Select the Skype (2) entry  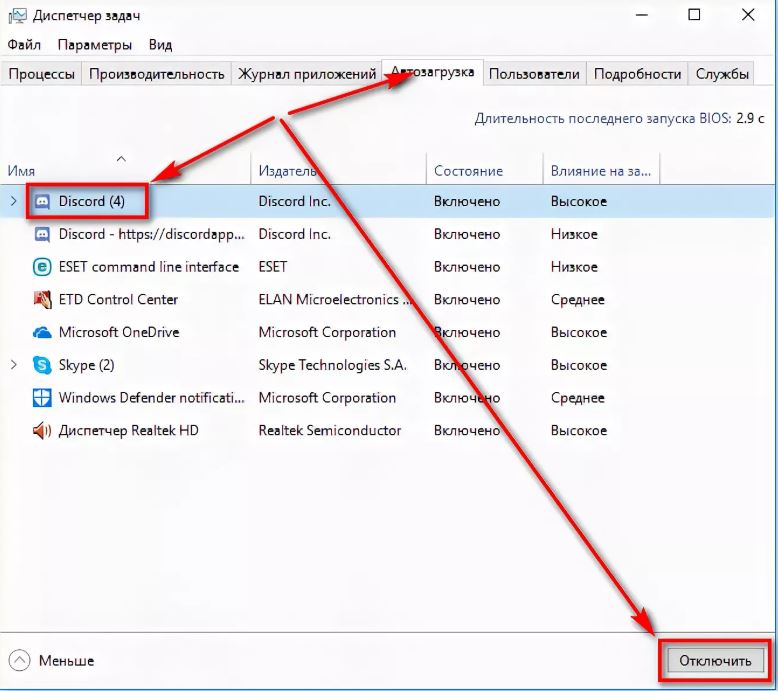[86, 365]
